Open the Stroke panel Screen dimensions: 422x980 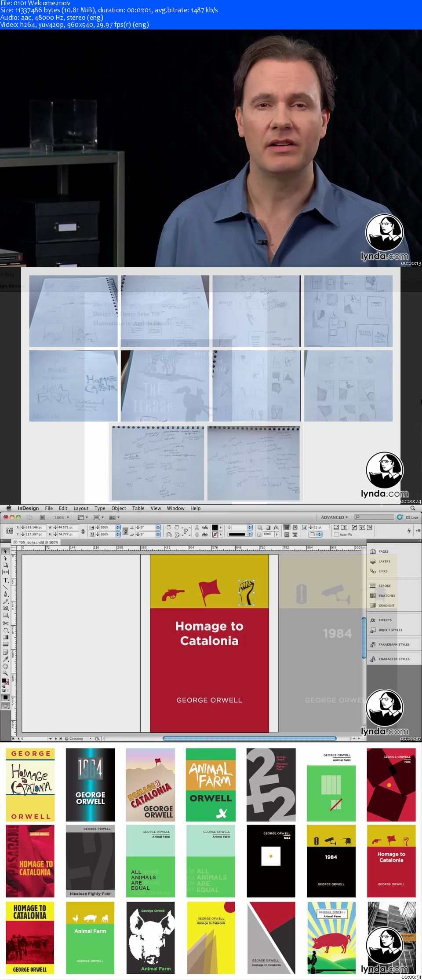click(381, 586)
